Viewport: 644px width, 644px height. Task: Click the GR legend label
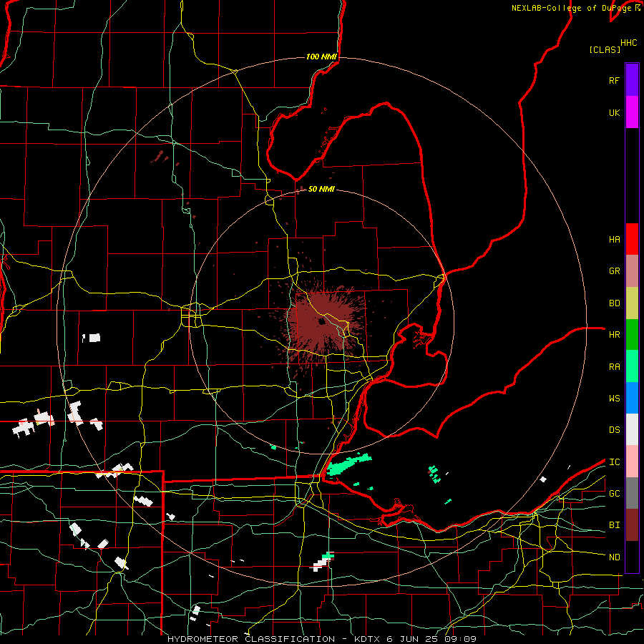tap(614, 271)
